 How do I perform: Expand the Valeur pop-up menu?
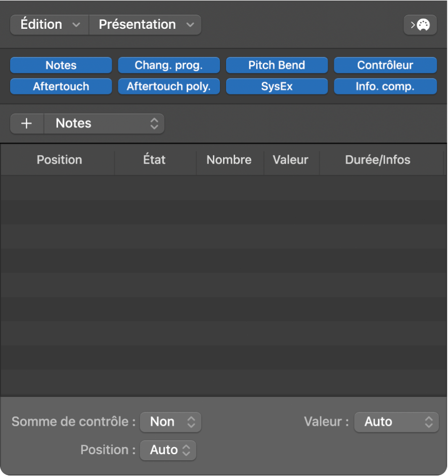[396, 422]
